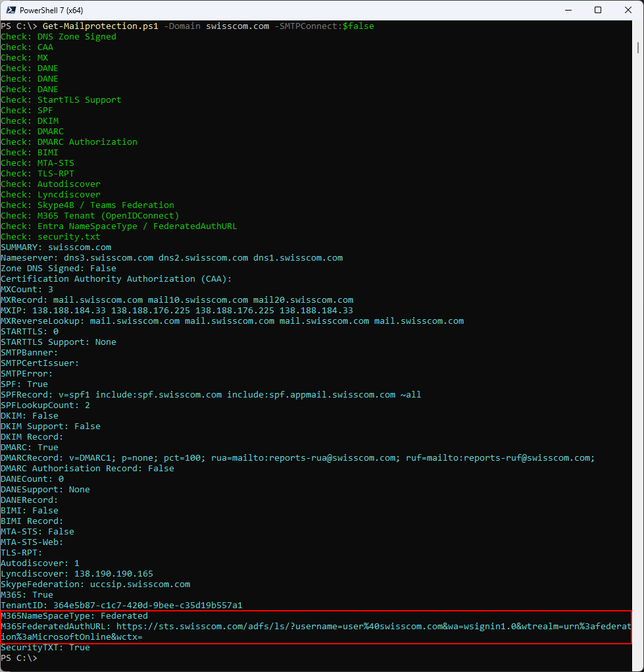644x672 pixels.
Task: Click the 'MXRecord:' line
Action: 177,300
